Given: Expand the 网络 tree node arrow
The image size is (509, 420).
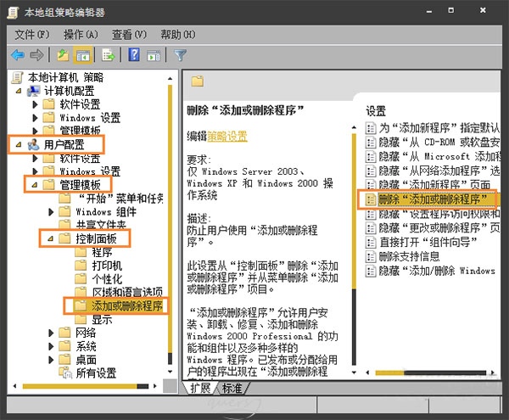Looking at the screenshot, I should (x=50, y=333).
